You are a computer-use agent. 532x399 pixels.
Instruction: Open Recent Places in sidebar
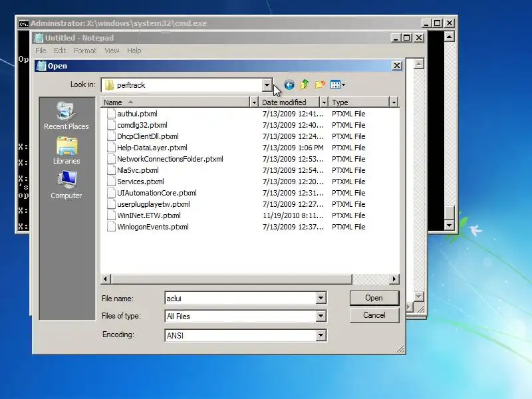66,116
